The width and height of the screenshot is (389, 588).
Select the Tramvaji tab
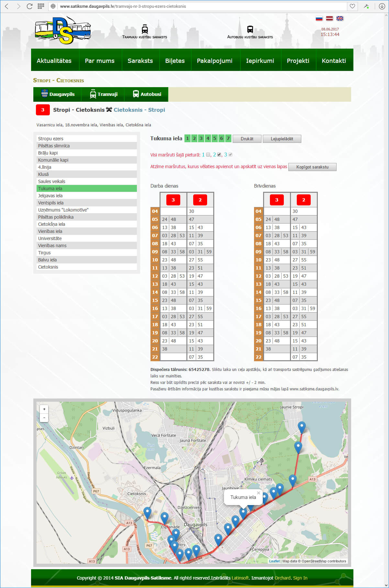103,94
